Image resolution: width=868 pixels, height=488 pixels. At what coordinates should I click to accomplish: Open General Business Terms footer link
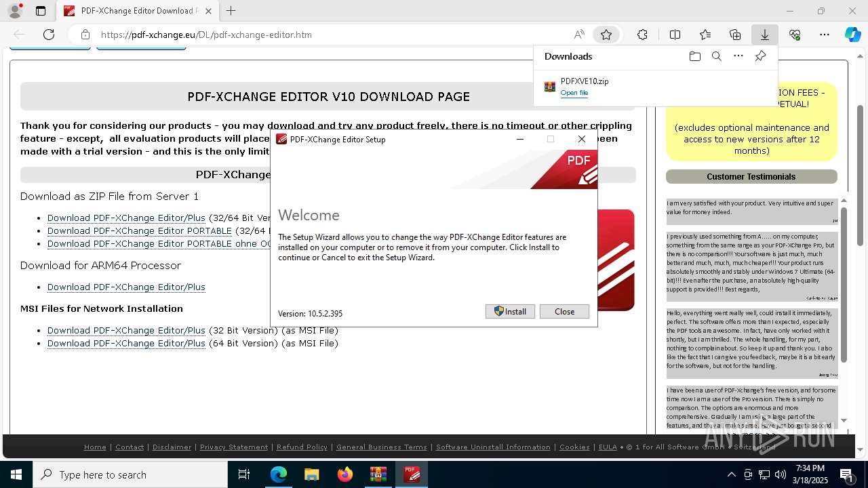point(382,447)
